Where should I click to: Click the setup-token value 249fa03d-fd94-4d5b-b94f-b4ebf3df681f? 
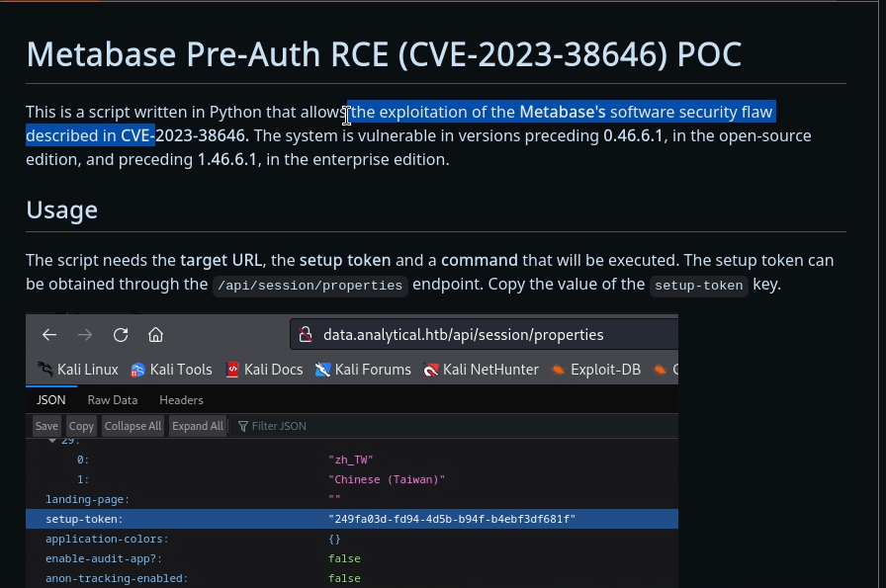pos(452,519)
